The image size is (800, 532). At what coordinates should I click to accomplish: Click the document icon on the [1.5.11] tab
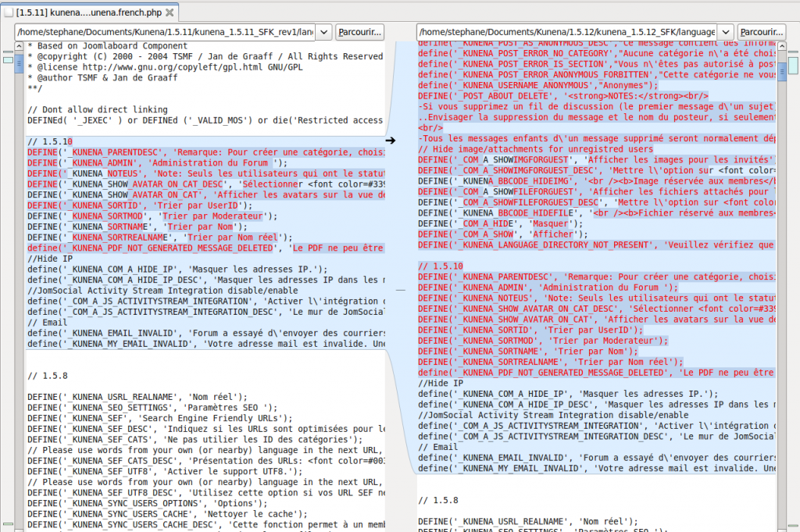8,13
